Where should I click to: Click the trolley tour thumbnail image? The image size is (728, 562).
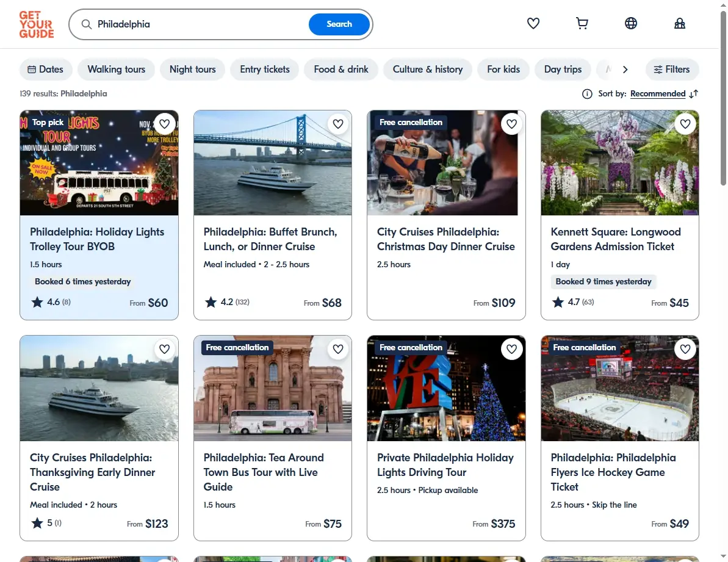tap(99, 163)
